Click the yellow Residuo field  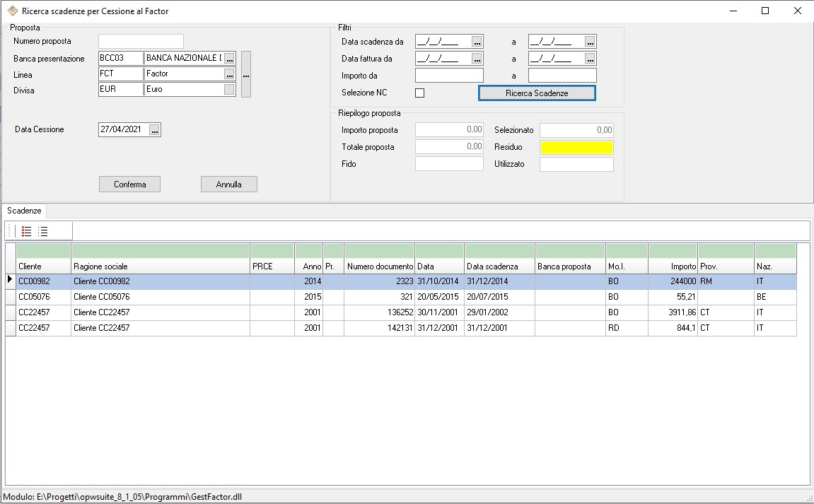tap(576, 147)
